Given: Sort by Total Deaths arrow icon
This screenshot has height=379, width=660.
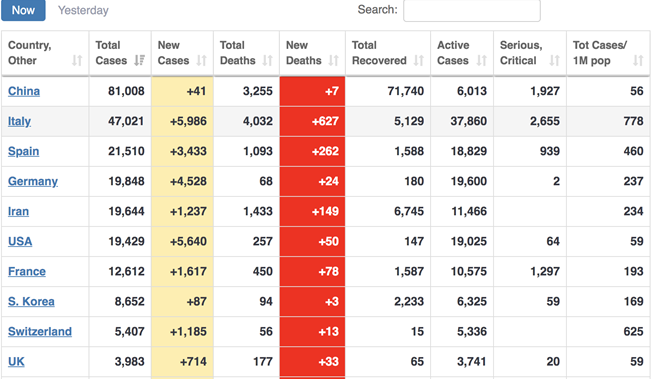Looking at the screenshot, I should pos(267,61).
